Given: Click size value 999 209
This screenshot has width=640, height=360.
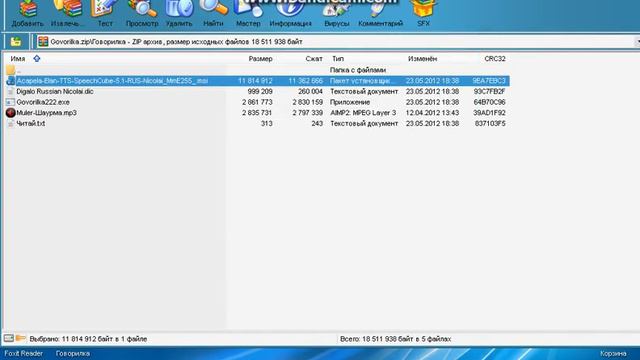Looking at the screenshot, I should (x=260, y=91).
